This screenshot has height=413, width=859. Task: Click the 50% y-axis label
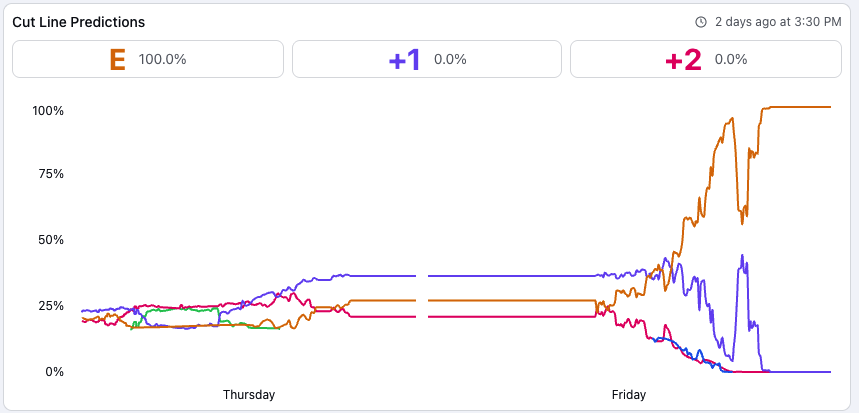51,240
